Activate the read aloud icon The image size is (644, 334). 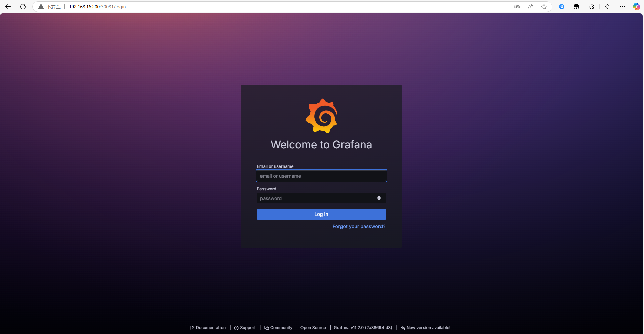click(530, 7)
